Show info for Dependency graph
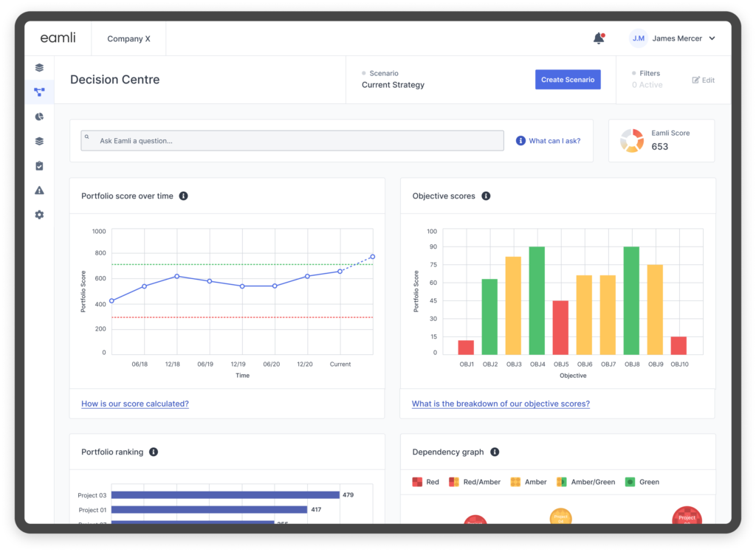756x552 pixels. coord(495,452)
